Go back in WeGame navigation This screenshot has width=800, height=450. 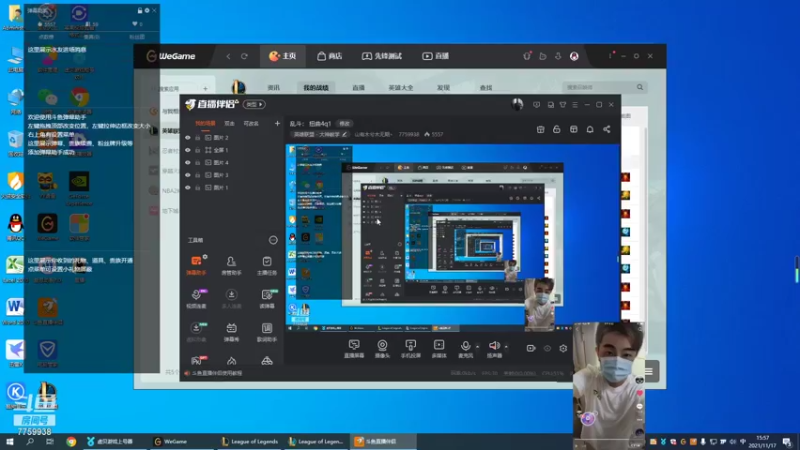229,56
